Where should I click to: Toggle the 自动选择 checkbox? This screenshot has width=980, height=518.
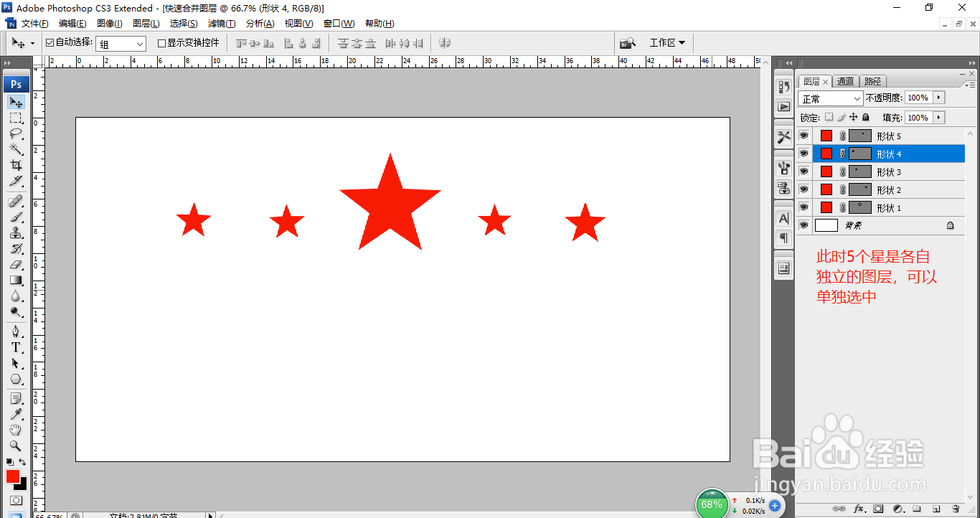tap(50, 43)
